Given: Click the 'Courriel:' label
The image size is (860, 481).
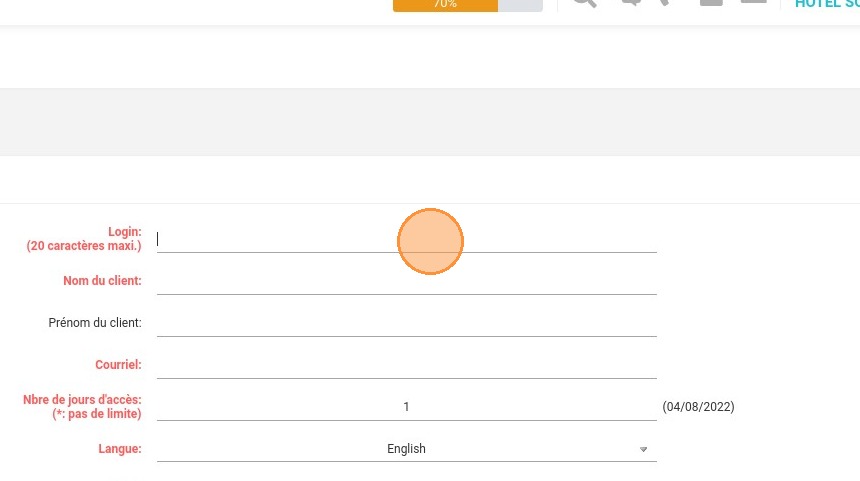Looking at the screenshot, I should (118, 365).
